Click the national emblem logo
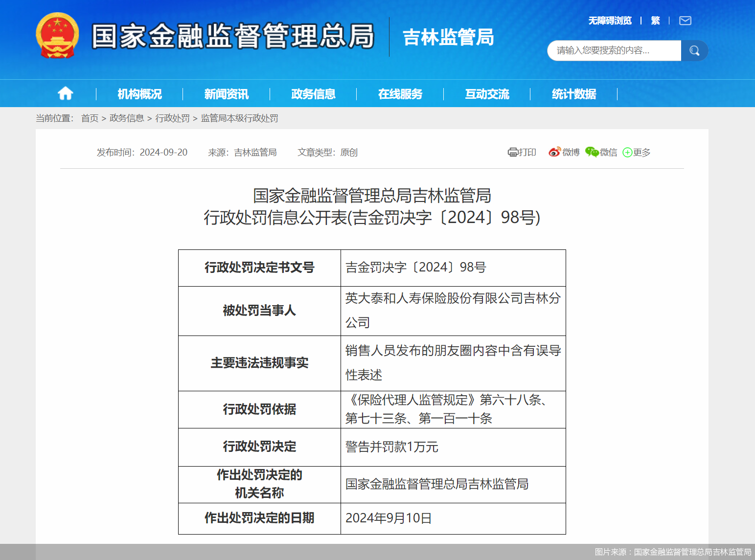 (x=57, y=36)
